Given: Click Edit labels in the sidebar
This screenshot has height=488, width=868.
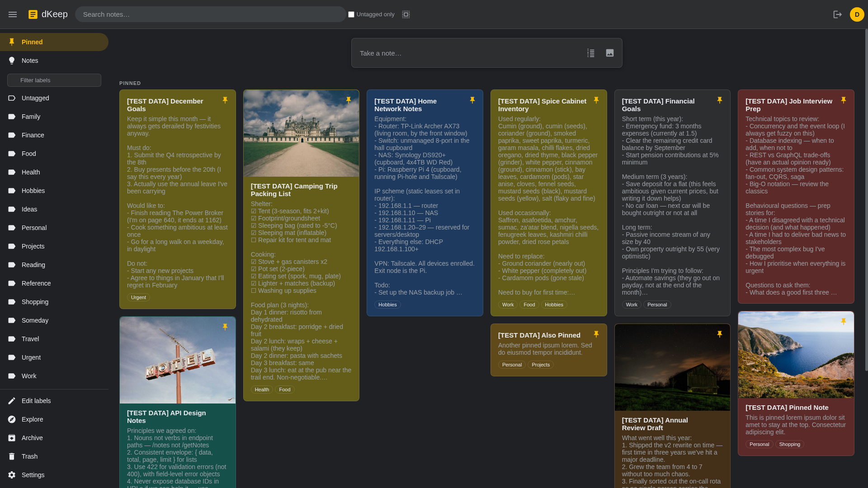Looking at the screenshot, I should click(x=36, y=400).
